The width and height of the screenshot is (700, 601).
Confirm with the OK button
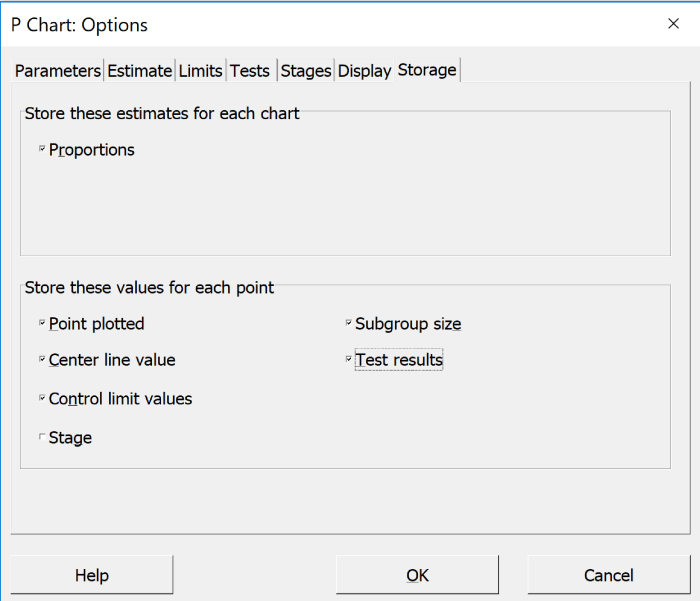coord(418,575)
